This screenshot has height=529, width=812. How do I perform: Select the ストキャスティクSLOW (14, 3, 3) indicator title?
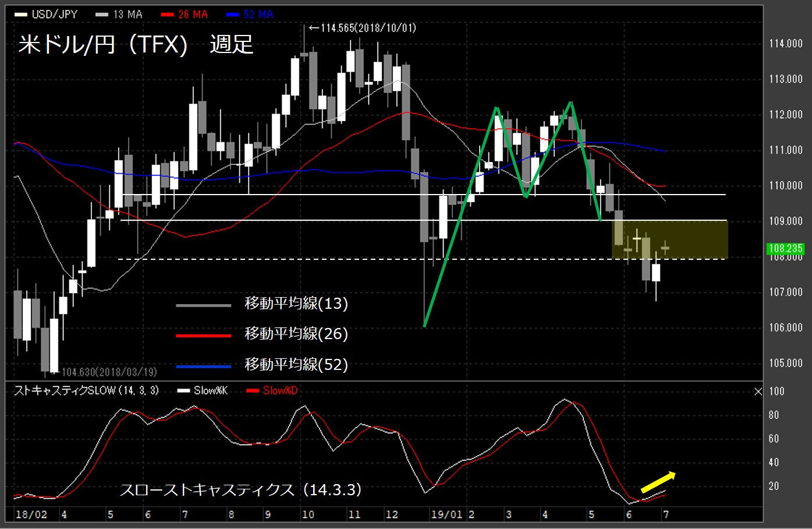pyautogui.click(x=86, y=390)
